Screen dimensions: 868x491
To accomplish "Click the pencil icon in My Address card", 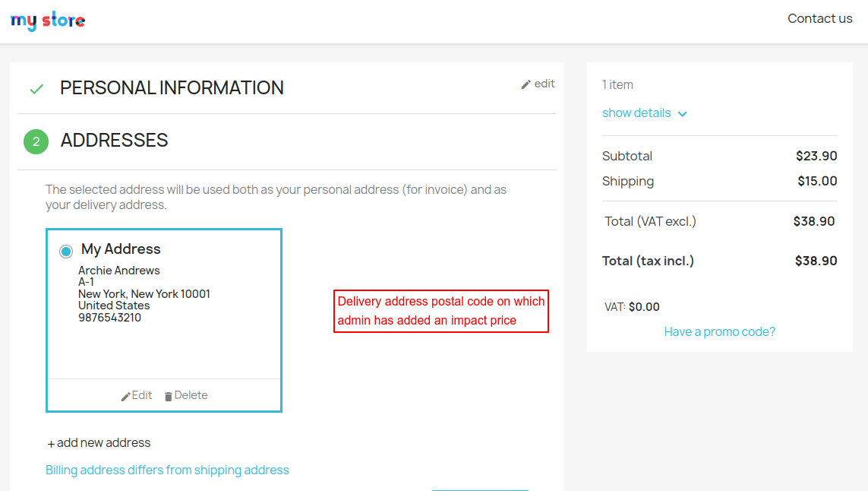I will coord(126,396).
